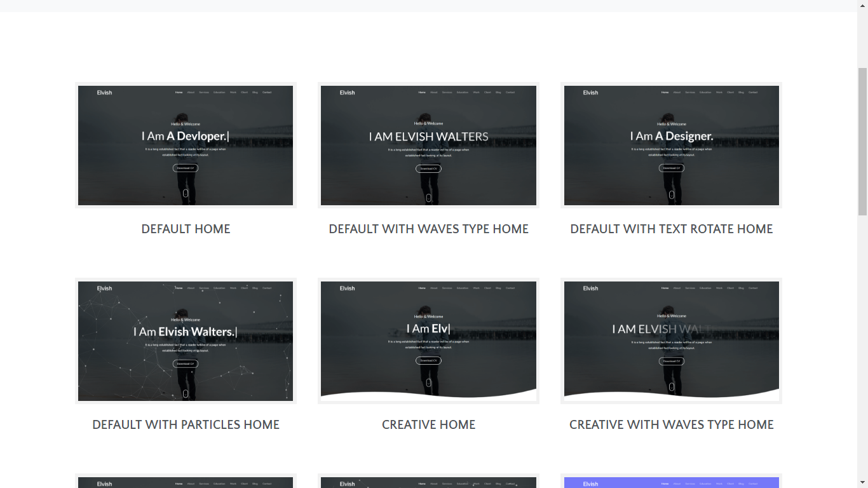Open the purple-header thumbnail at the bottom
Screen dimensions: 868x488
[x=672, y=482]
